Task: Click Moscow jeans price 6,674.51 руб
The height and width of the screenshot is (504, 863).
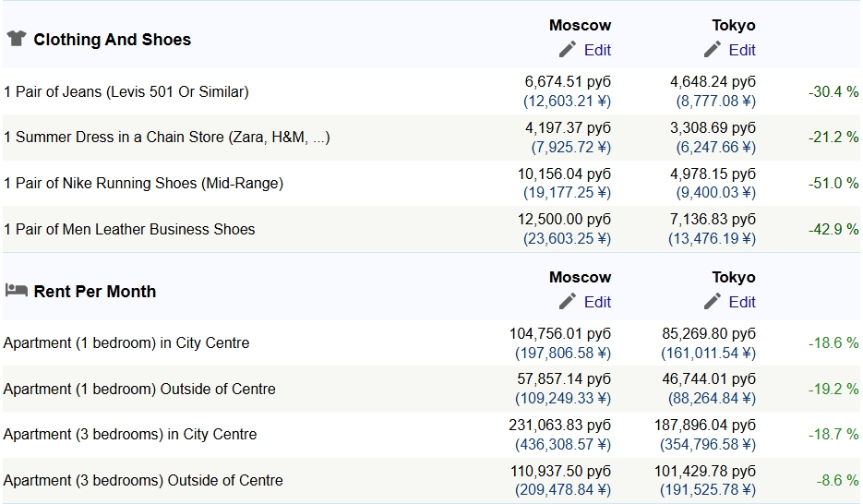Action: (x=568, y=82)
